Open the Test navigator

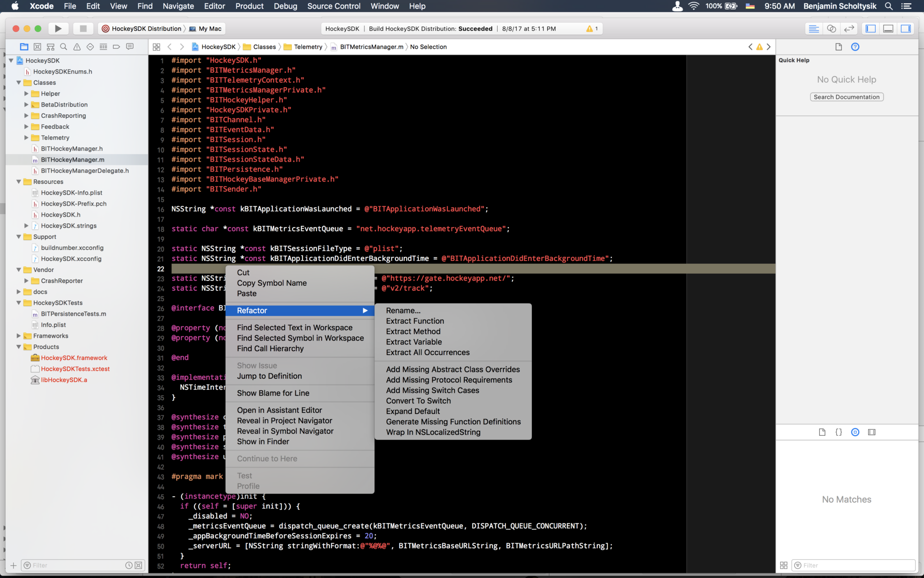[x=90, y=47]
